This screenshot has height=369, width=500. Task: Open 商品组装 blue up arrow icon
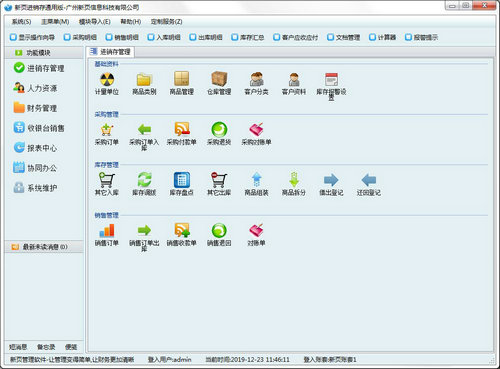(x=256, y=185)
